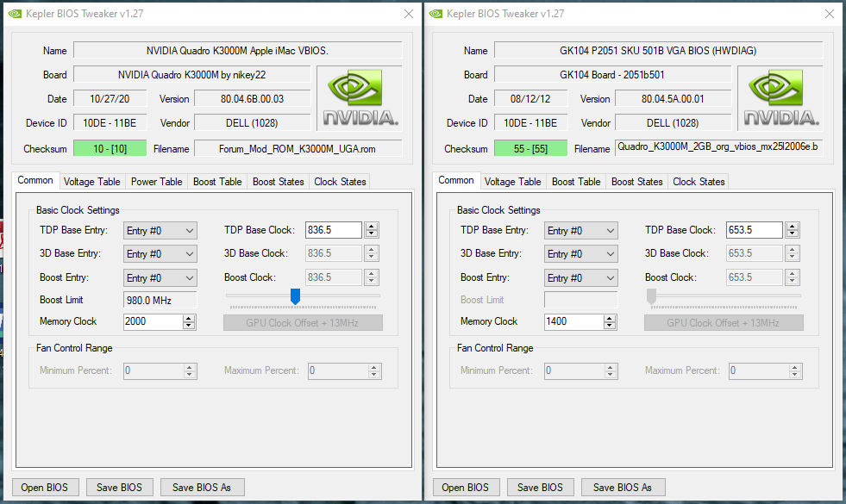Screen dimensions: 846x504
Task: Click checksum value 10 - [10]
Action: click(110, 148)
